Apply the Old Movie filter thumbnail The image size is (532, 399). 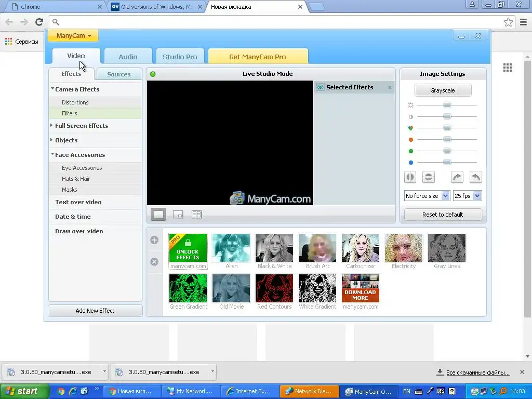pyautogui.click(x=231, y=288)
